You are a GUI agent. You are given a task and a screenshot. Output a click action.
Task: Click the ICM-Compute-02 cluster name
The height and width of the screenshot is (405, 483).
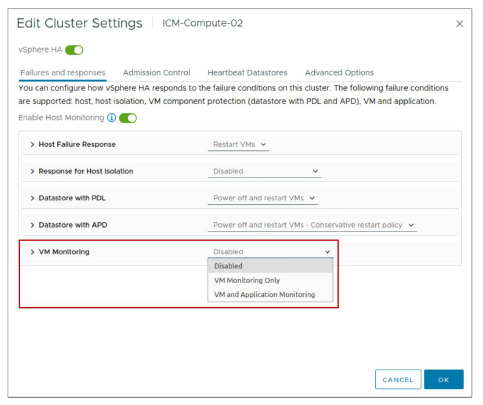coord(203,23)
